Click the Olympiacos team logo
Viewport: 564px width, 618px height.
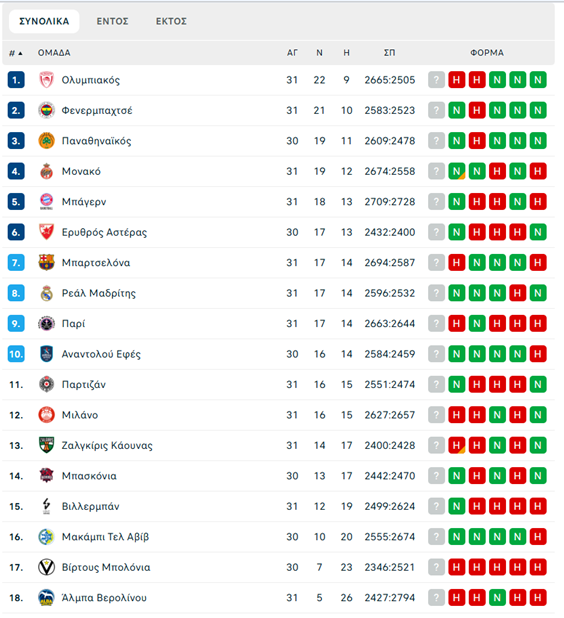[46, 80]
